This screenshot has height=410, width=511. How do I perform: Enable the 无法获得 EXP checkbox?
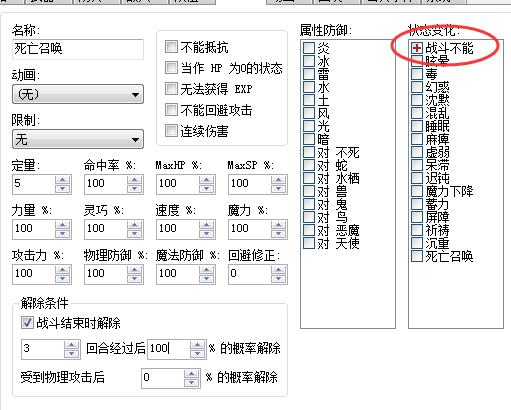pyautogui.click(x=171, y=89)
